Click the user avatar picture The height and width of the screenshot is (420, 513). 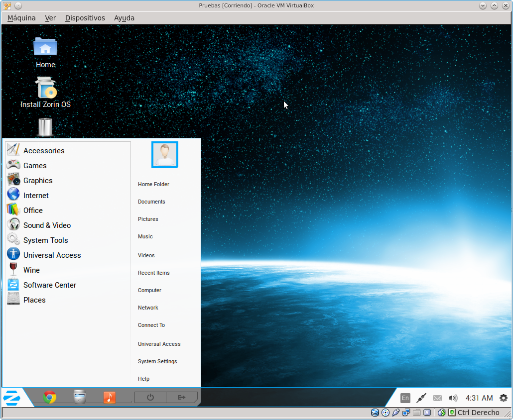(165, 155)
